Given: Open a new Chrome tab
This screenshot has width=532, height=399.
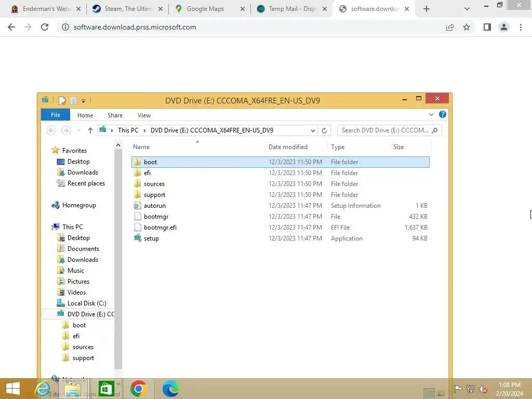Looking at the screenshot, I should pos(427,9).
